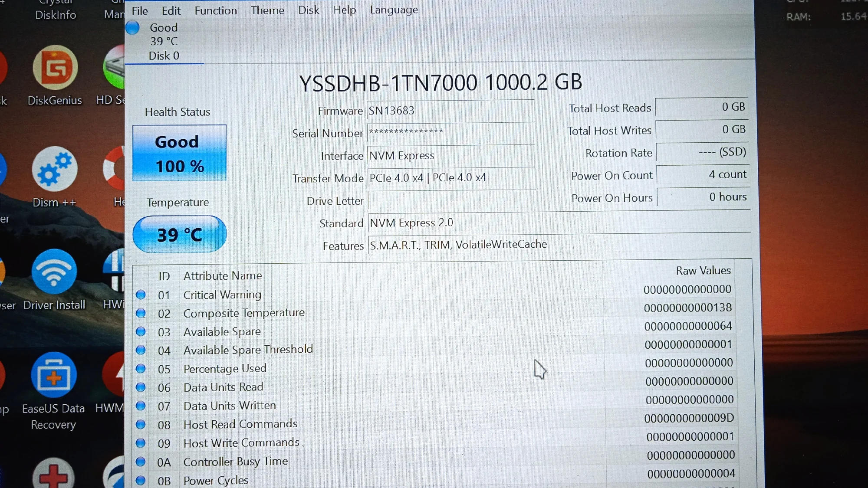Image resolution: width=868 pixels, height=488 pixels.
Task: Click blue status dot beside Power Cycles
Action: [141, 480]
